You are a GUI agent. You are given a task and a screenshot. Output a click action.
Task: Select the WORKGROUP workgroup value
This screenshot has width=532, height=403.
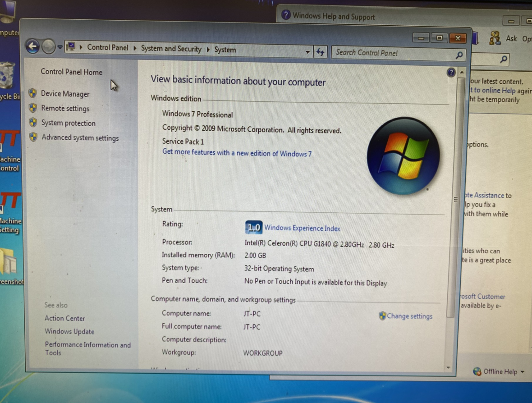point(263,353)
